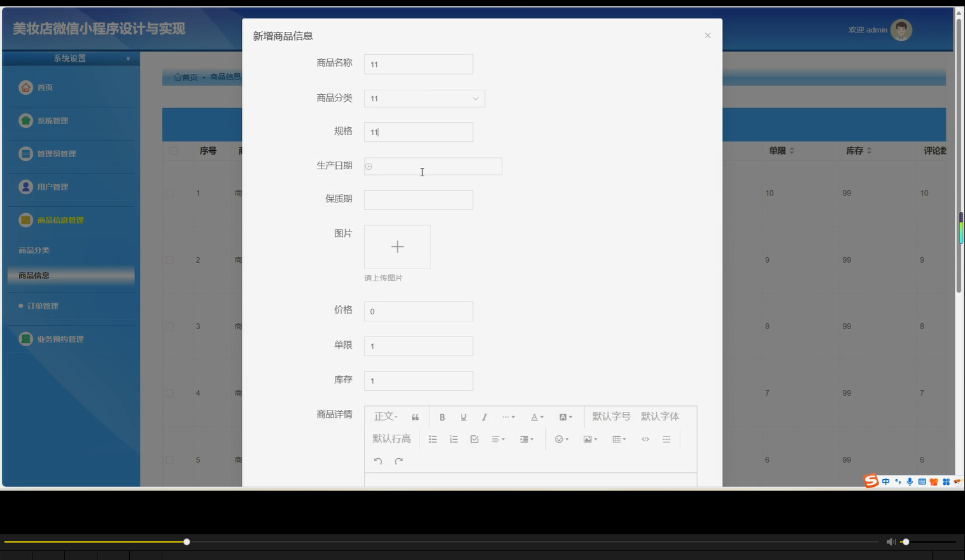Screen dimensions: 965x560
Task: Click the Sogou input microphone tray icon
Action: tap(909, 481)
